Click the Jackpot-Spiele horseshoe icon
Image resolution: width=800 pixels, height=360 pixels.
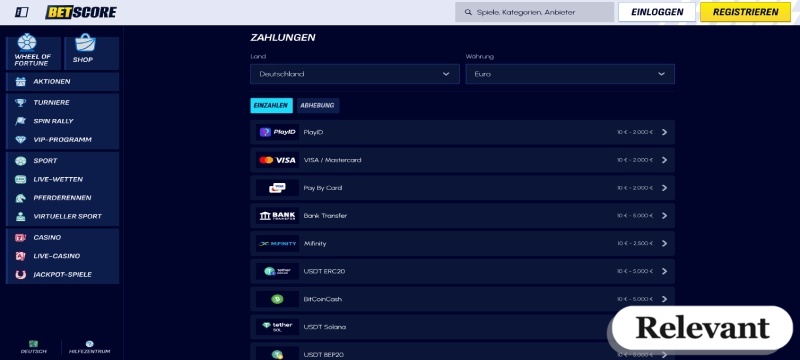(x=20, y=274)
